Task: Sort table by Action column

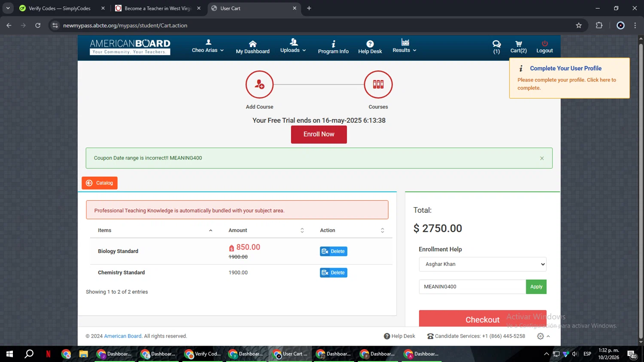Action: pyautogui.click(x=352, y=230)
